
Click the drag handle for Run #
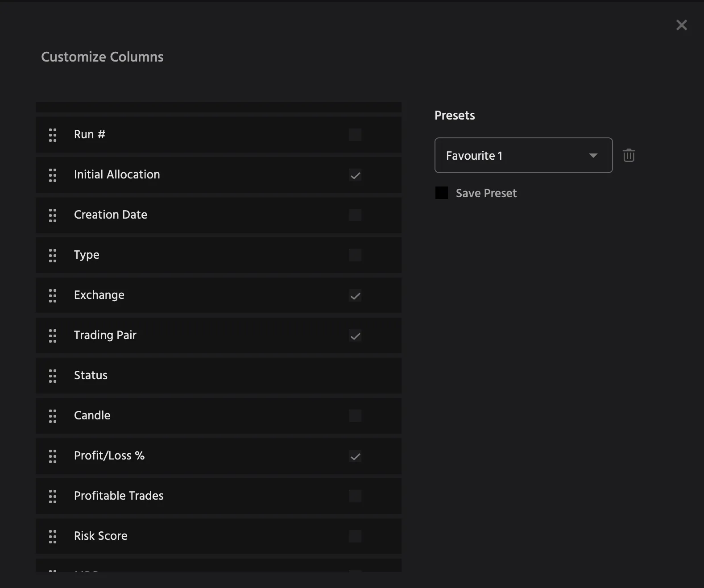pyautogui.click(x=53, y=135)
